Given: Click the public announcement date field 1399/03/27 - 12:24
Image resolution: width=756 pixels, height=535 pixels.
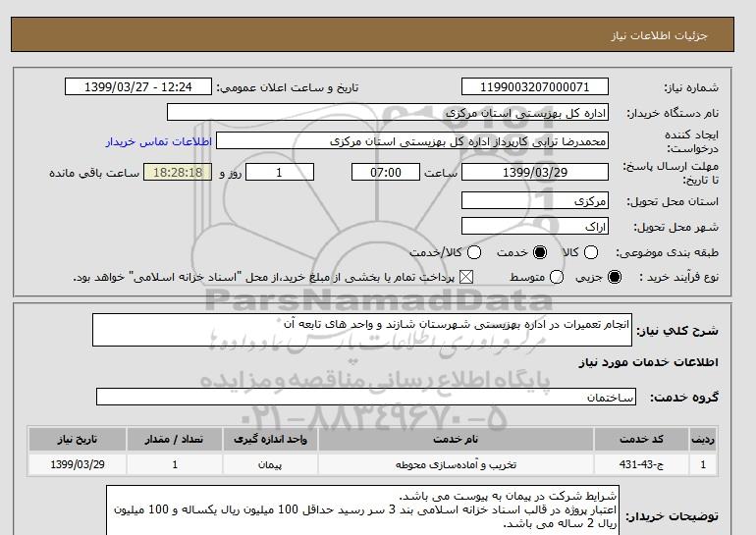Looking at the screenshot, I should tap(138, 87).
